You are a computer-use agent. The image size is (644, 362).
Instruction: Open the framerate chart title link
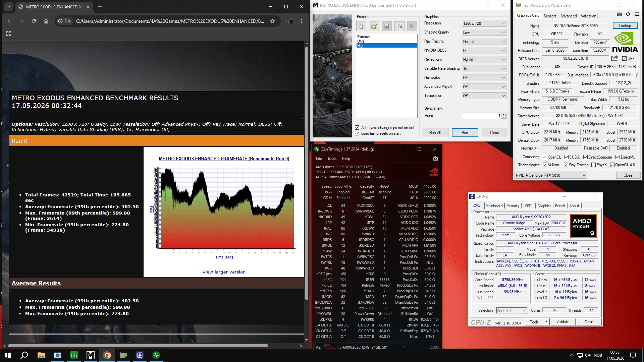click(224, 159)
